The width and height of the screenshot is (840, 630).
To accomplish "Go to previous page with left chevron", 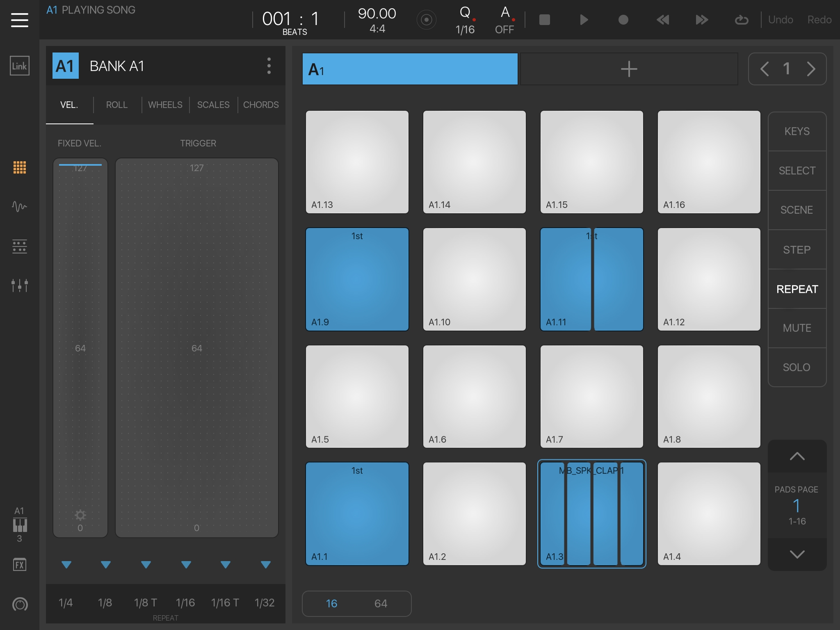I will 765,69.
